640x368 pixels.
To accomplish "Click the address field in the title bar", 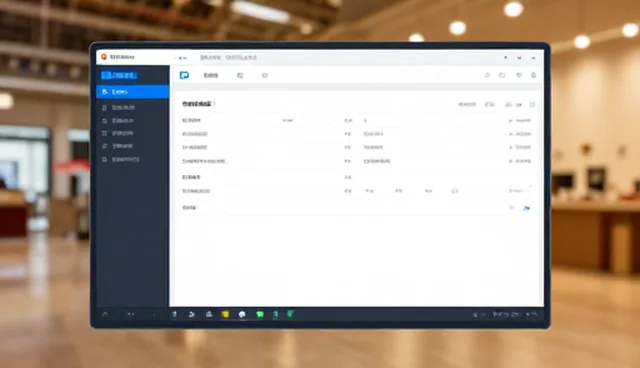I will 347,58.
